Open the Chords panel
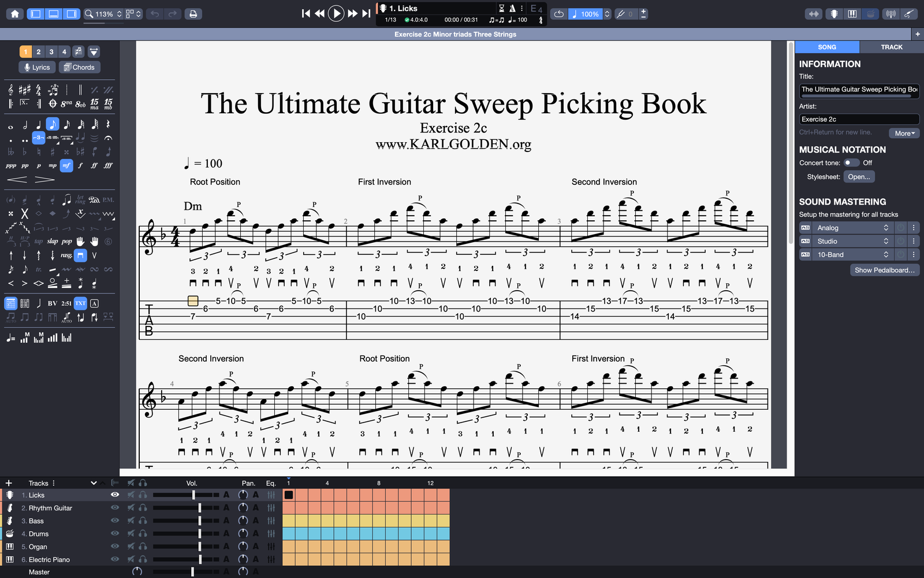 point(79,67)
